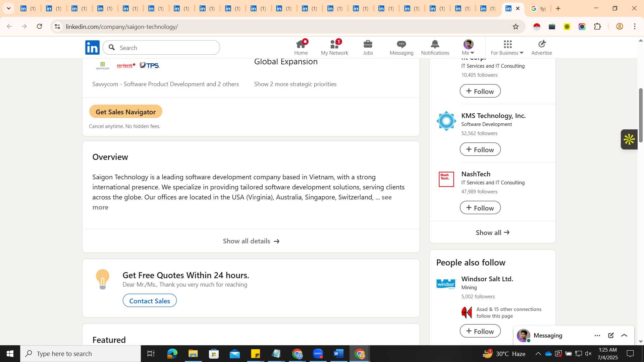This screenshot has width=644, height=362.
Task: Click the Windsor Salt logo thumbnail
Action: point(446,284)
